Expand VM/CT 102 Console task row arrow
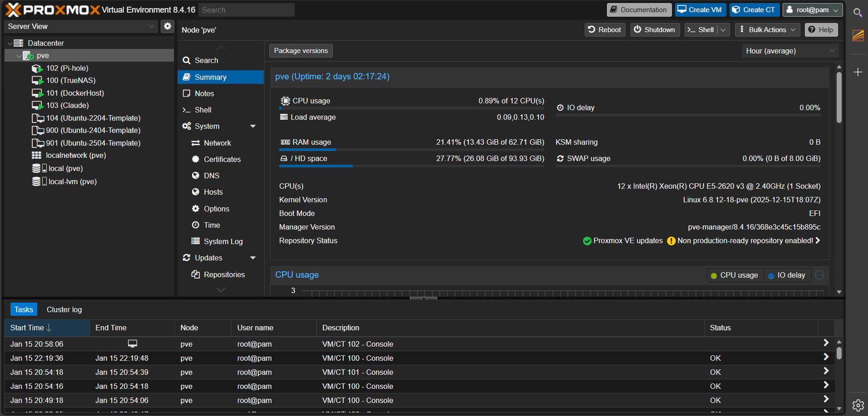This screenshot has height=416, width=868. pyautogui.click(x=826, y=343)
